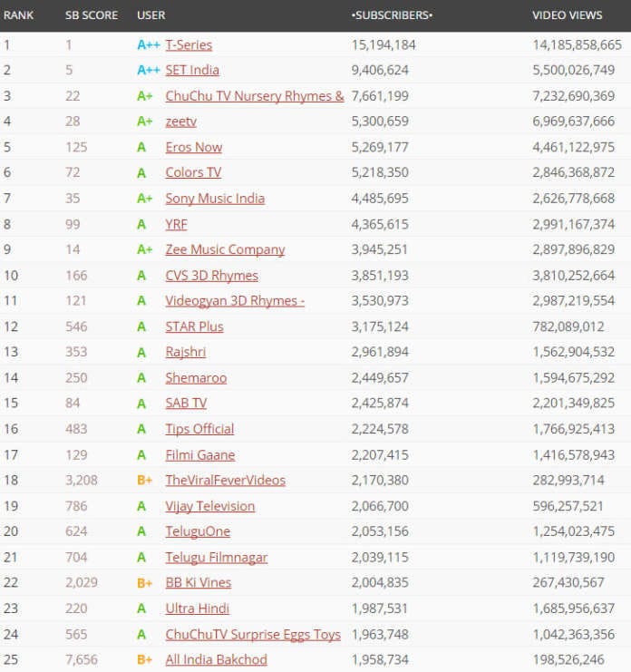
Task: Select subscriber count 15,194,184
Action: [383, 45]
